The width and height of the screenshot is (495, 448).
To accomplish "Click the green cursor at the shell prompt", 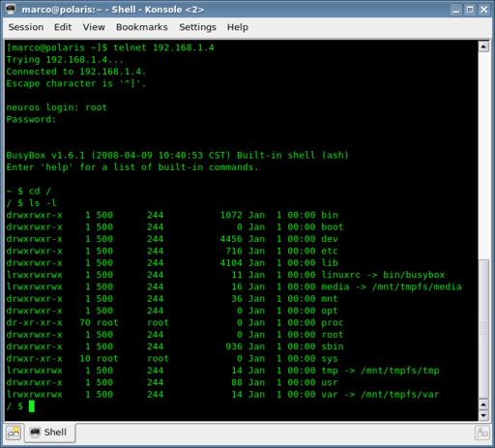I will pos(32,406).
